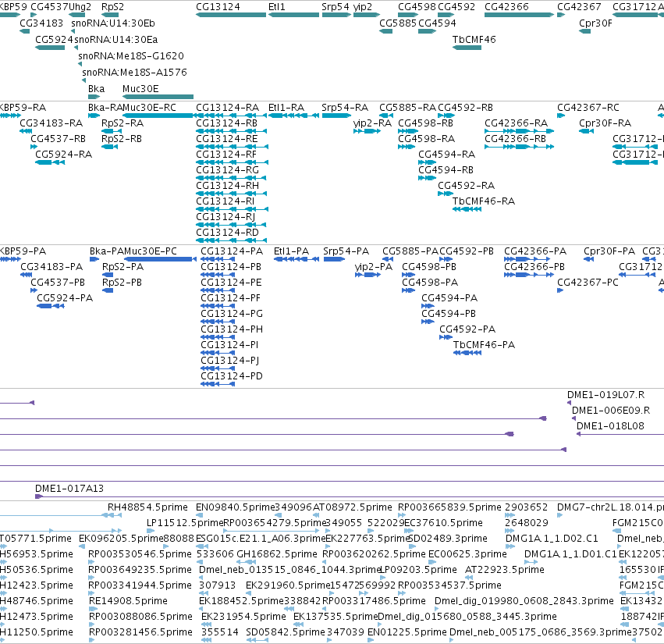Click transcript yip2-RA
This screenshot has height=644, width=664.
(x=367, y=131)
